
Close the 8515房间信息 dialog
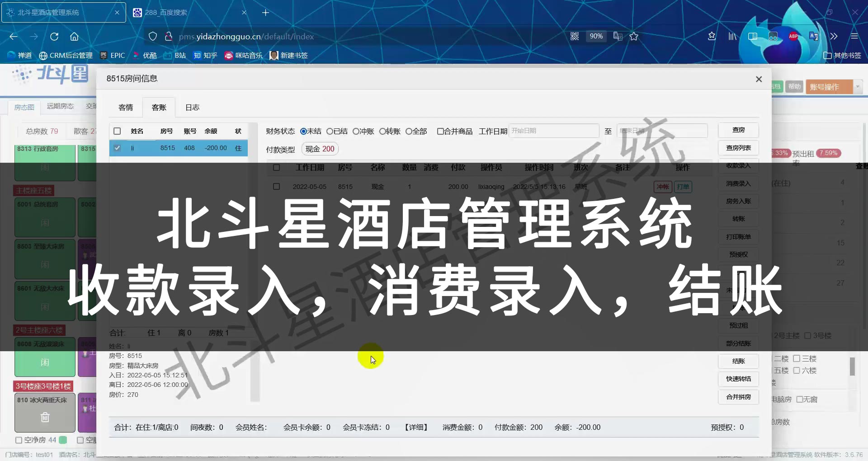click(x=759, y=79)
